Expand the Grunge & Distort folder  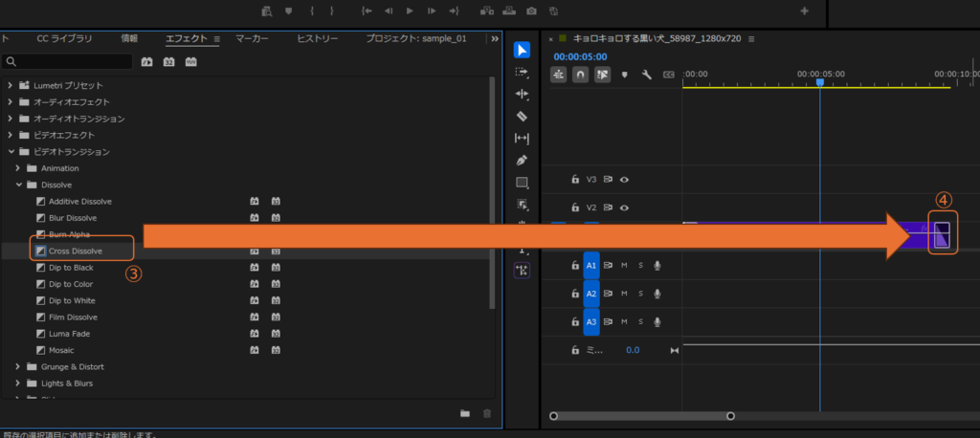pyautogui.click(x=17, y=366)
